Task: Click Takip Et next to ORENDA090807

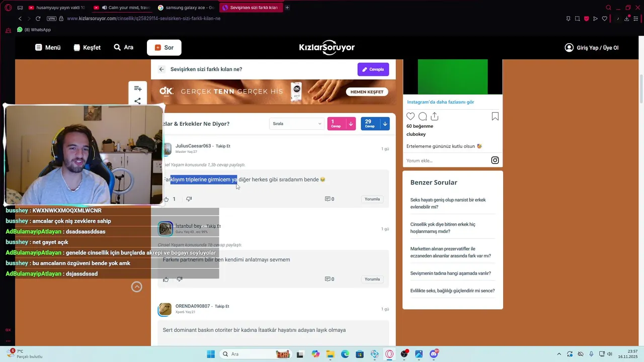Action: (x=222, y=307)
